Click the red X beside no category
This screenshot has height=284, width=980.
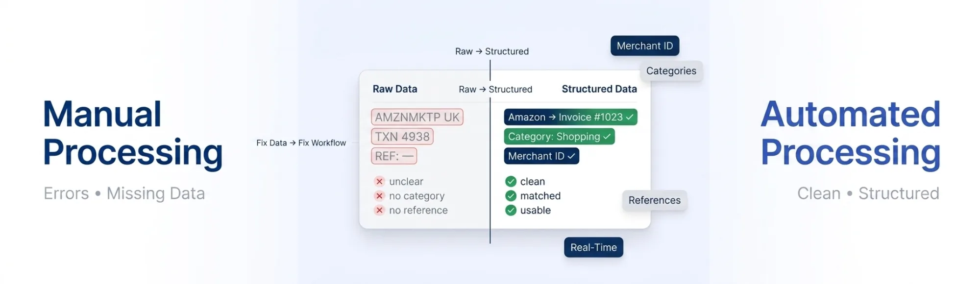tap(379, 196)
